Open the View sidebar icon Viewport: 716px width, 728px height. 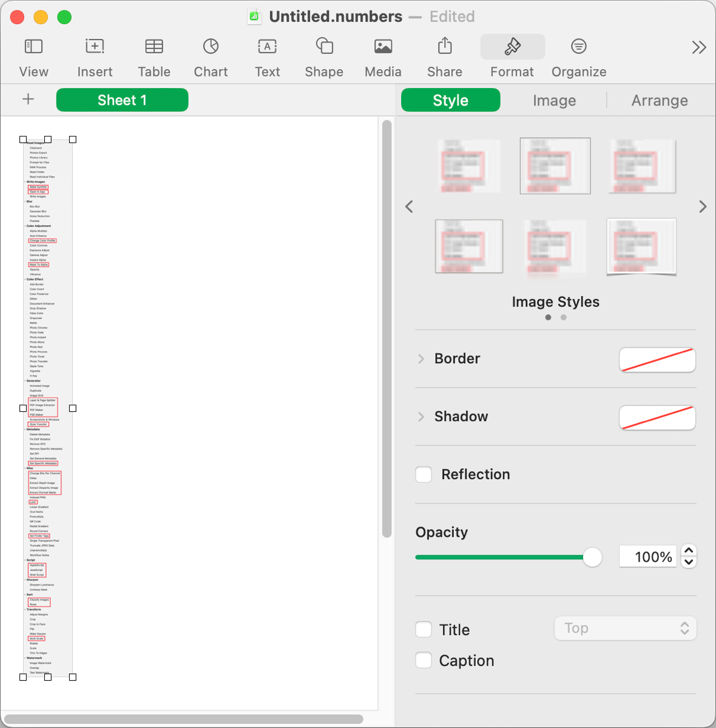click(x=33, y=47)
